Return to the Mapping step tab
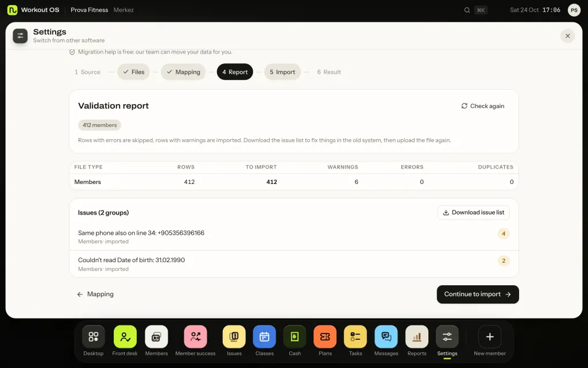This screenshot has height=368, width=588. pos(183,72)
